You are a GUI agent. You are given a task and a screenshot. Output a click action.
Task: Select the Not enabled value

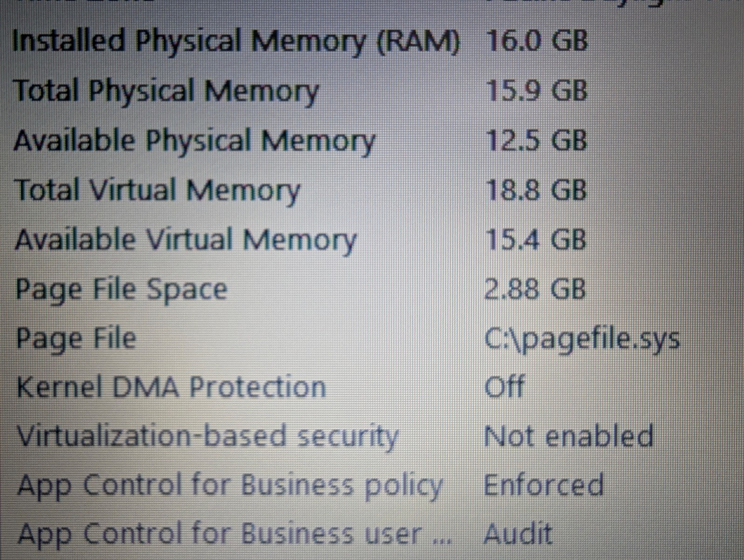point(569,436)
